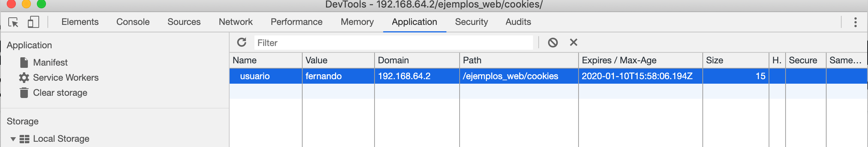The width and height of the screenshot is (868, 147).
Task: Sort cookies by the Name column
Action: [x=266, y=60]
